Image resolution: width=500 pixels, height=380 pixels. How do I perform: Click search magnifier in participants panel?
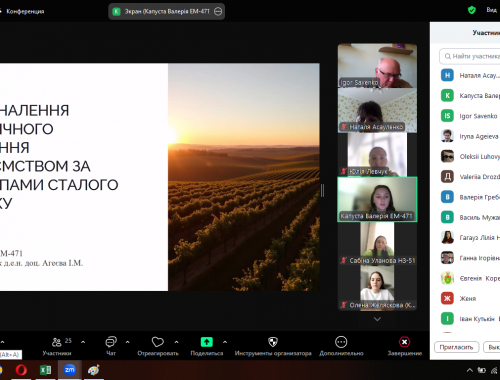pos(448,56)
